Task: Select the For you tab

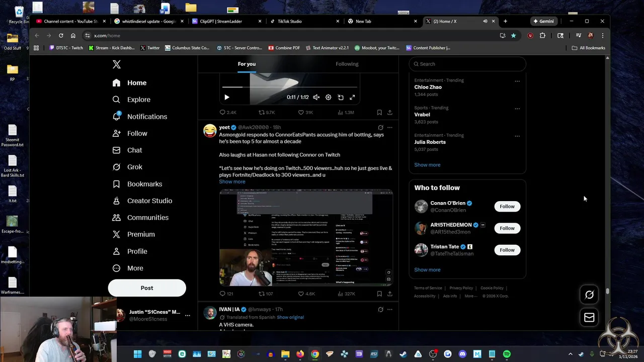Action: pyautogui.click(x=247, y=64)
